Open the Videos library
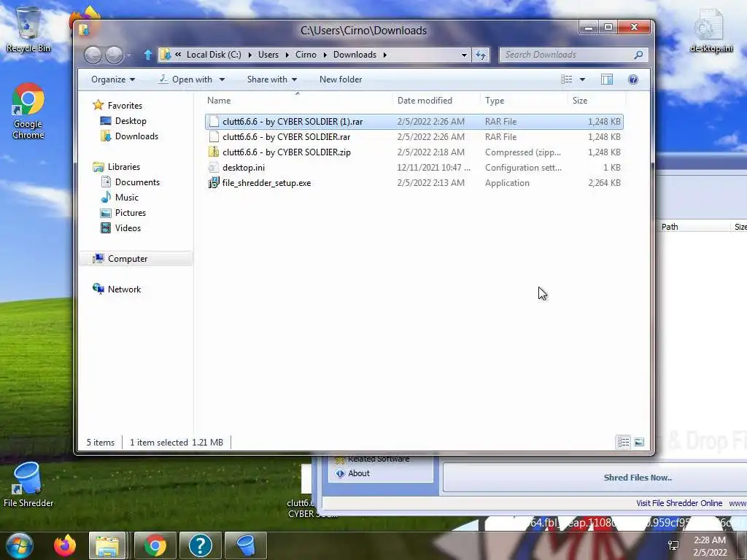The image size is (747, 560). click(128, 228)
